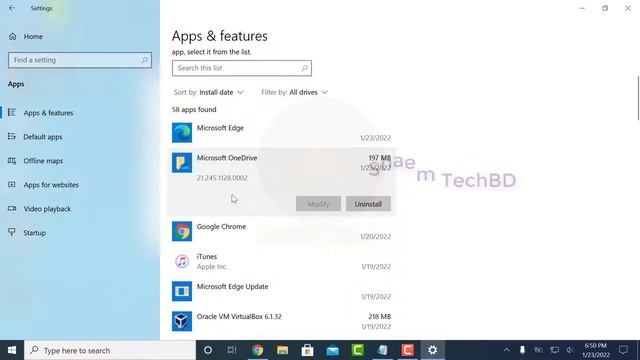Image resolution: width=640 pixels, height=360 pixels.
Task: Click the Offline maps sidebar icon
Action: coord(12,160)
